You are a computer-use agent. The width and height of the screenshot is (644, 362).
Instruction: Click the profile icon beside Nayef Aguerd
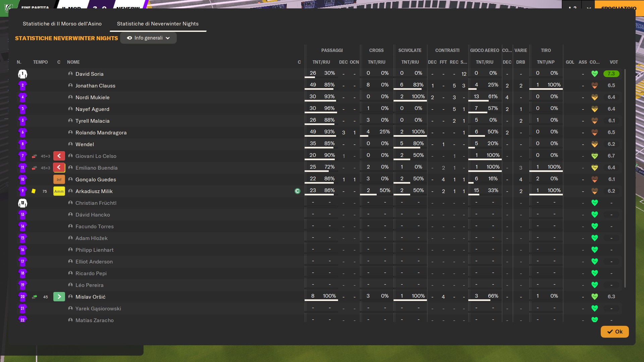[x=70, y=109]
